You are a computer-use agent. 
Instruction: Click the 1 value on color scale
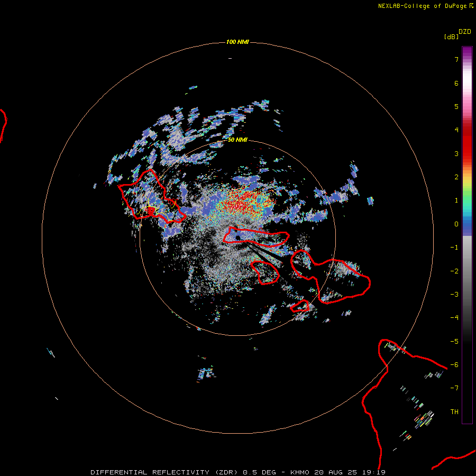point(456,200)
